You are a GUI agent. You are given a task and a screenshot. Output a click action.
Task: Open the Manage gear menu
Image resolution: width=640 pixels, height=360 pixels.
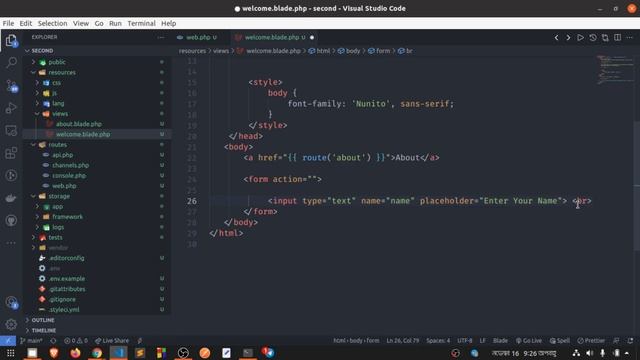click(x=11, y=325)
